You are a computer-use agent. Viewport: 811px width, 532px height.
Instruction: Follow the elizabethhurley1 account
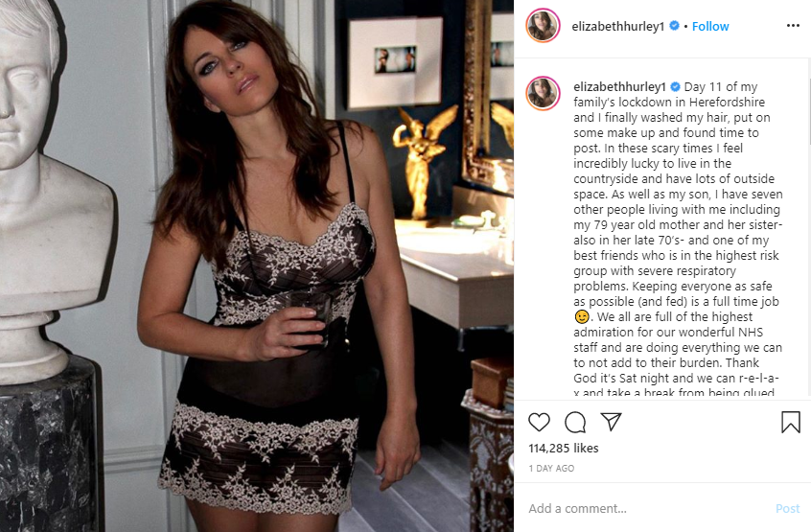click(x=710, y=27)
